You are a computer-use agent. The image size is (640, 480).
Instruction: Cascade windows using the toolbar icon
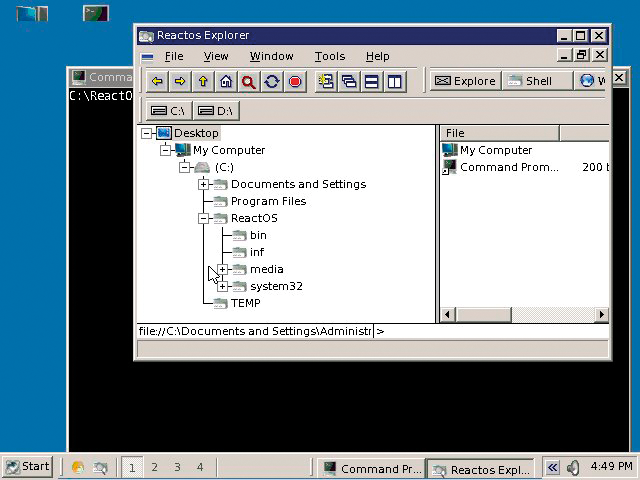pos(349,82)
